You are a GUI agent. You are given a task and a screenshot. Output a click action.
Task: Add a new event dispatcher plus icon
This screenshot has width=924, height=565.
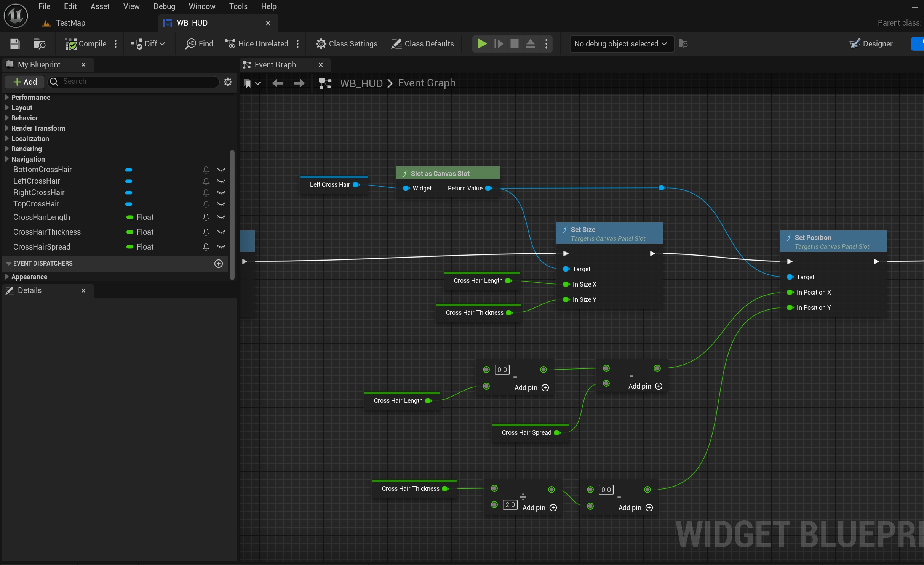click(x=219, y=263)
